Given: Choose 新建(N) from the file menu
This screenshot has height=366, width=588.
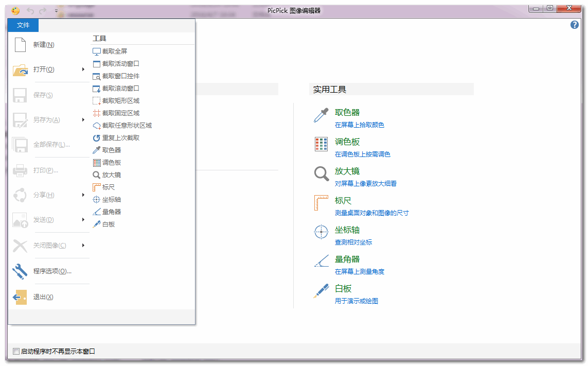Looking at the screenshot, I should (49, 45).
